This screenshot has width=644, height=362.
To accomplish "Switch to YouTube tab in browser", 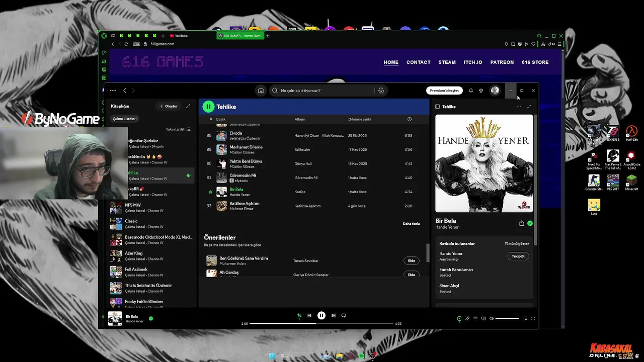I will (x=179, y=36).
